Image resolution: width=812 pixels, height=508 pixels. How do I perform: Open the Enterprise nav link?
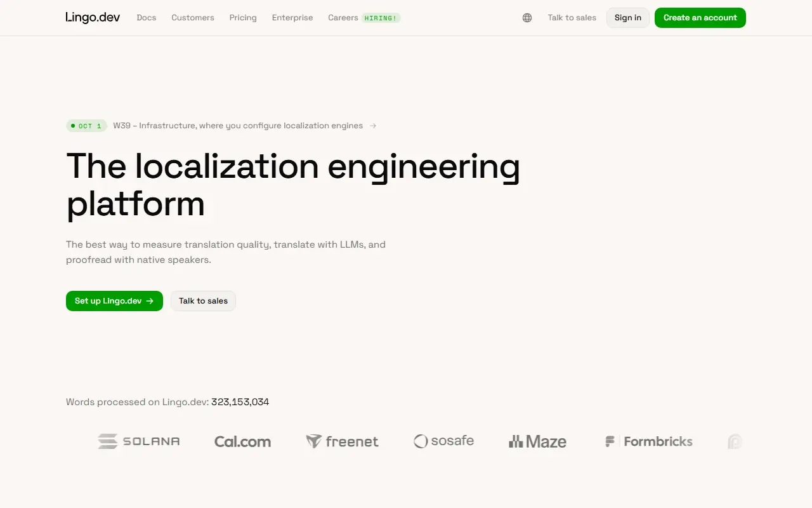(292, 18)
